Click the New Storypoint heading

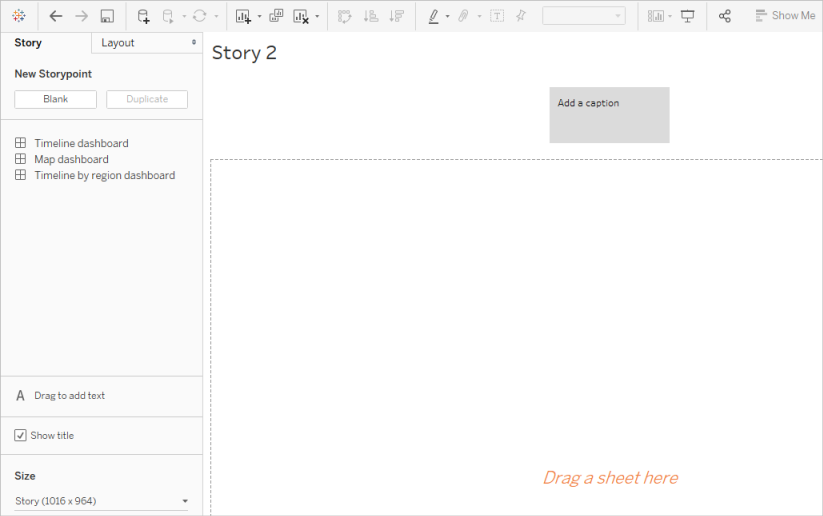tap(53, 74)
